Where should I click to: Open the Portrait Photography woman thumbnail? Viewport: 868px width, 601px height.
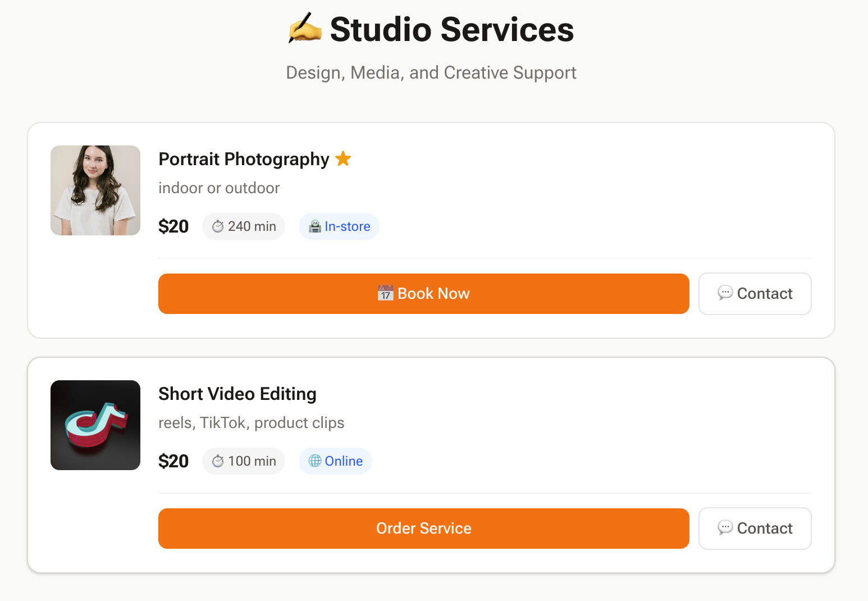(x=95, y=190)
